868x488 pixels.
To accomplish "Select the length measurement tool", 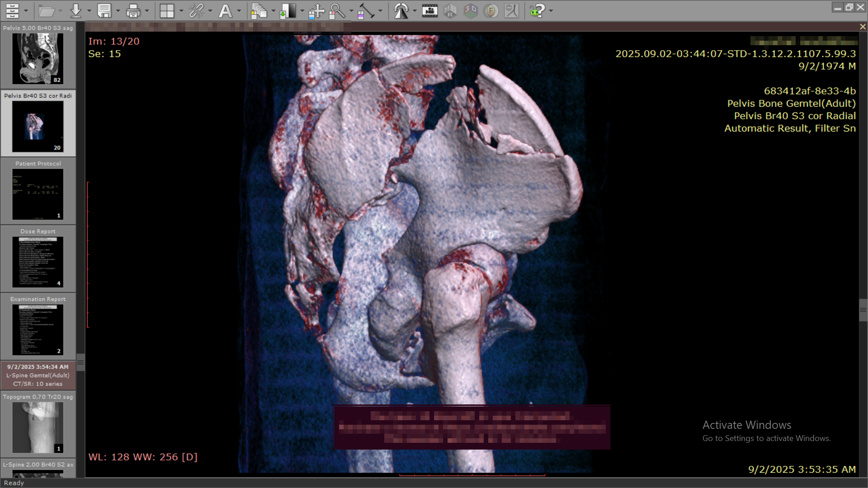I will pos(366,10).
